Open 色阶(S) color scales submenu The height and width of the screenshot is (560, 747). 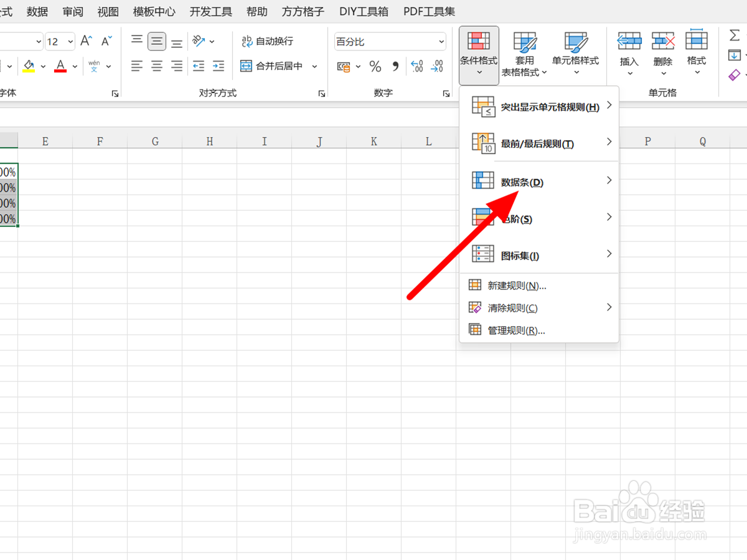coord(539,219)
